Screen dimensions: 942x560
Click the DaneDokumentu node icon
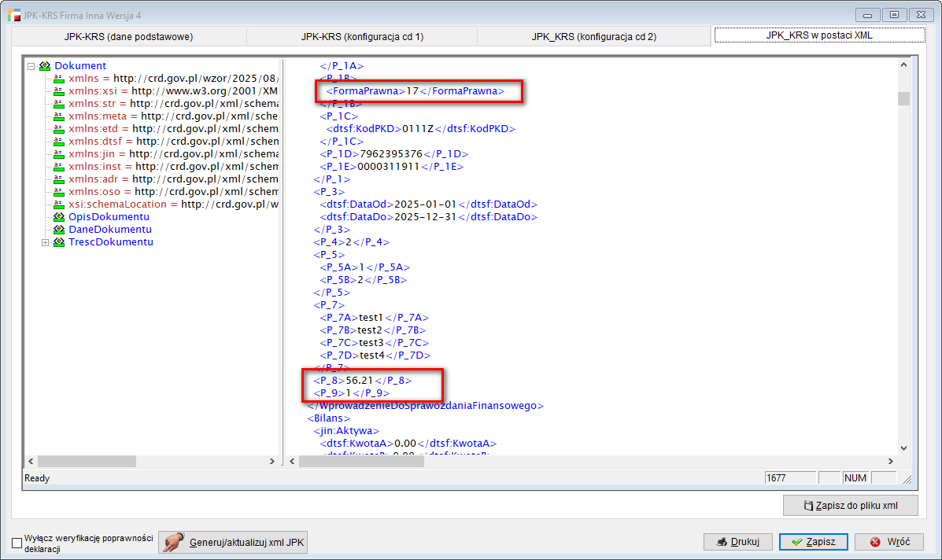59,230
